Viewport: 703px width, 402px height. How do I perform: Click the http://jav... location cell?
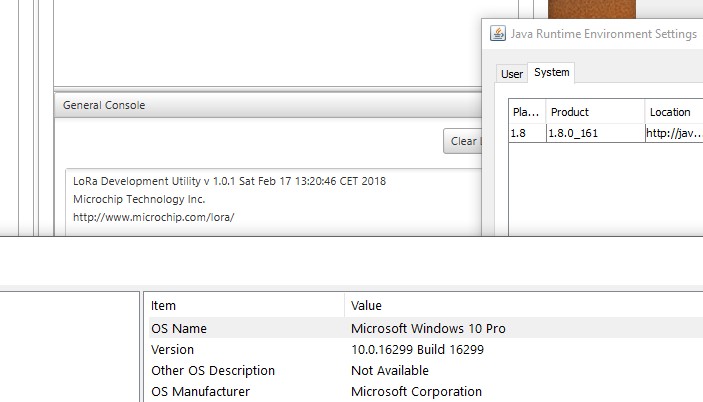point(674,133)
